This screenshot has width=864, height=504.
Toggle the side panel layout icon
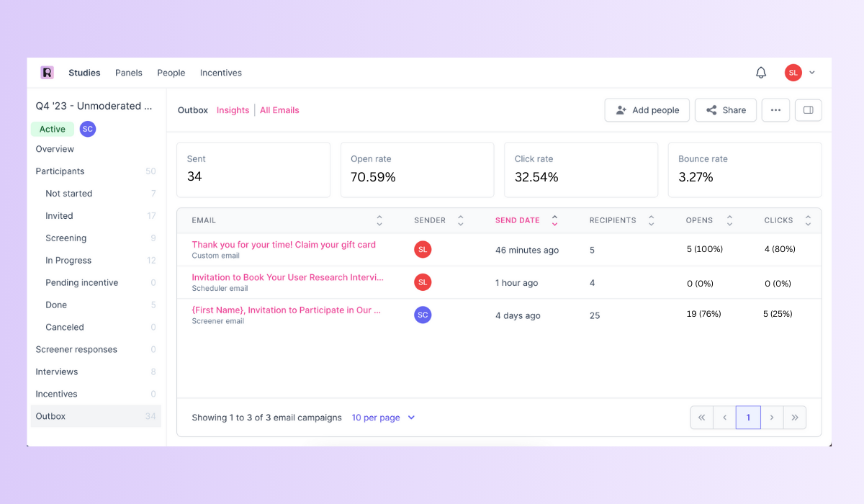point(808,110)
